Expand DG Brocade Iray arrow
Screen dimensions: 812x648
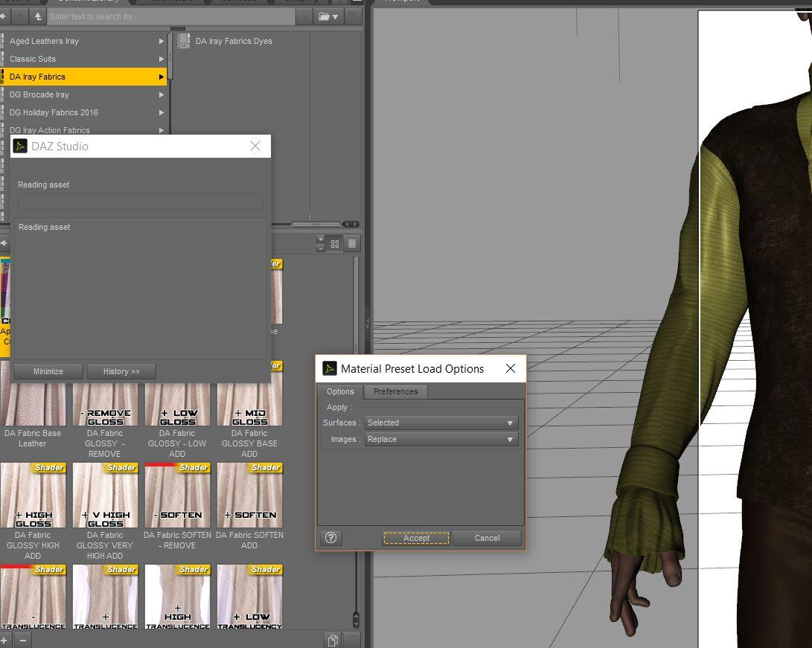[x=161, y=94]
